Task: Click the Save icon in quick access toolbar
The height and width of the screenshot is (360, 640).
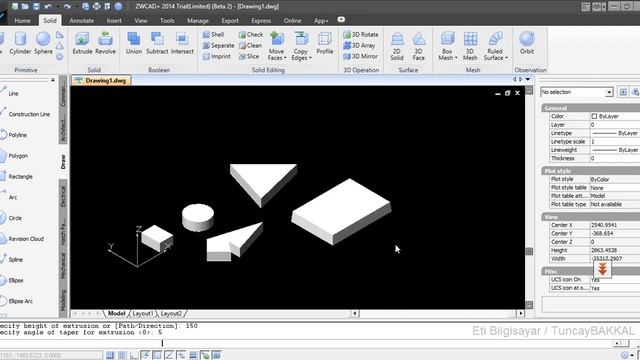Action: 36,7
